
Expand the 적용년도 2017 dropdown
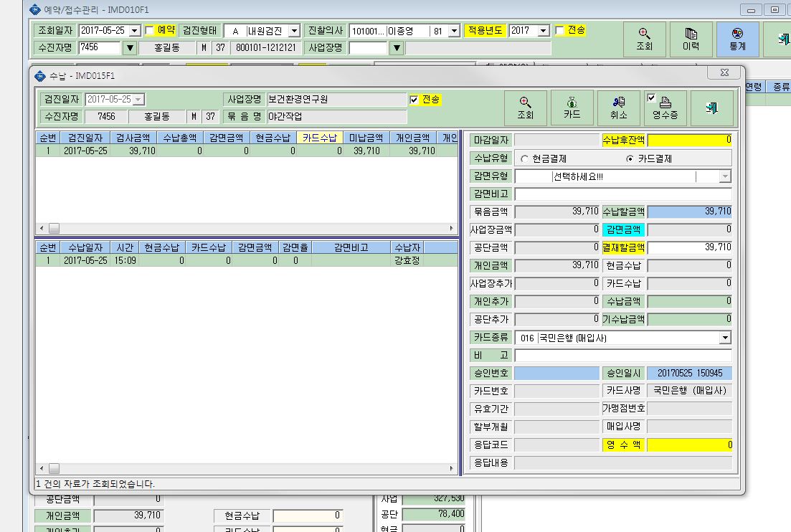(543, 31)
